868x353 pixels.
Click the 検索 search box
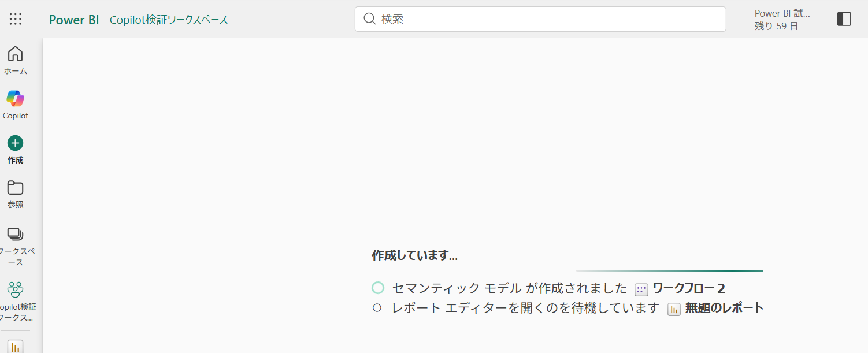(x=540, y=19)
